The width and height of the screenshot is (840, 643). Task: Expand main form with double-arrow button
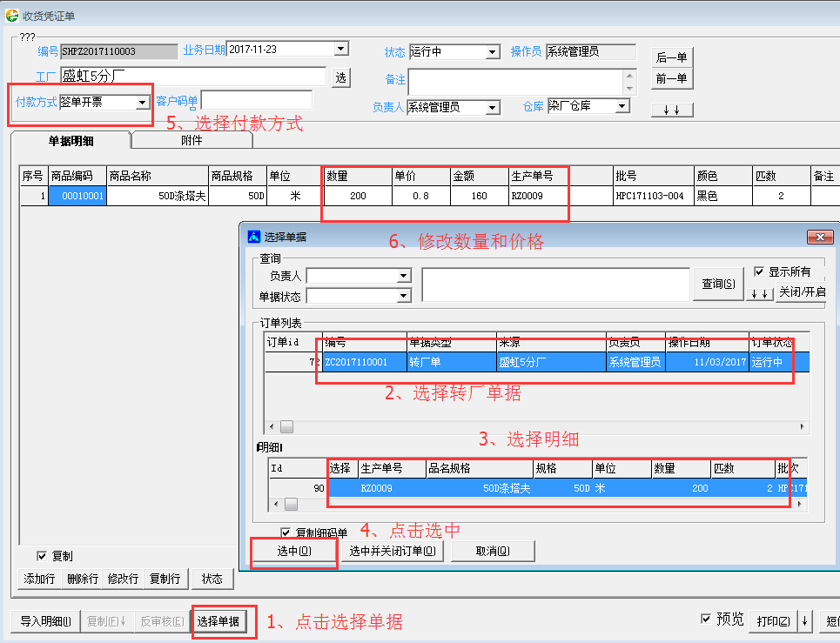[672, 110]
